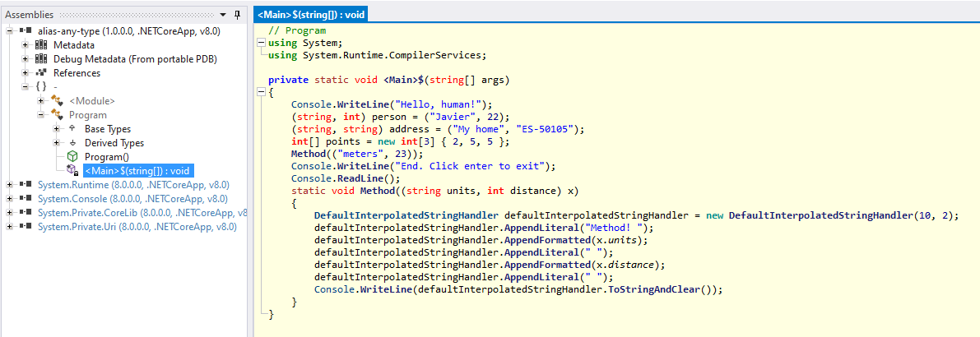This screenshot has width=980, height=337.
Task: Collapse the alias-any-type assembly node
Action: (x=10, y=31)
